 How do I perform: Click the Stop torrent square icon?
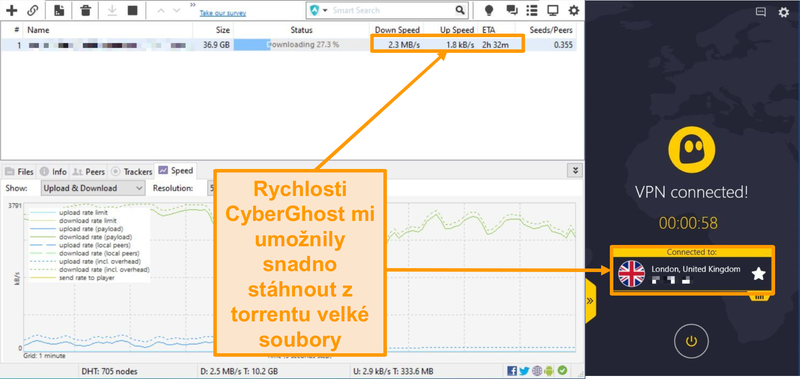click(133, 10)
